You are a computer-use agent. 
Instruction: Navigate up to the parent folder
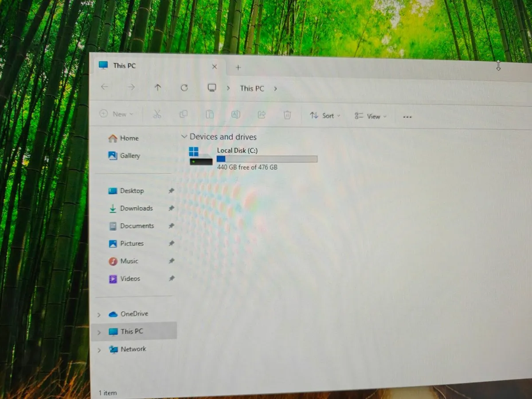click(x=157, y=87)
